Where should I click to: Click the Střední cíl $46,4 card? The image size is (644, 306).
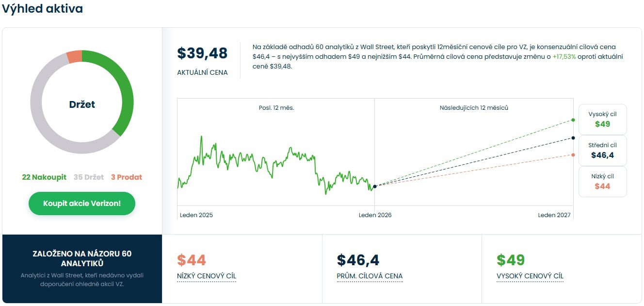pyautogui.click(x=602, y=150)
